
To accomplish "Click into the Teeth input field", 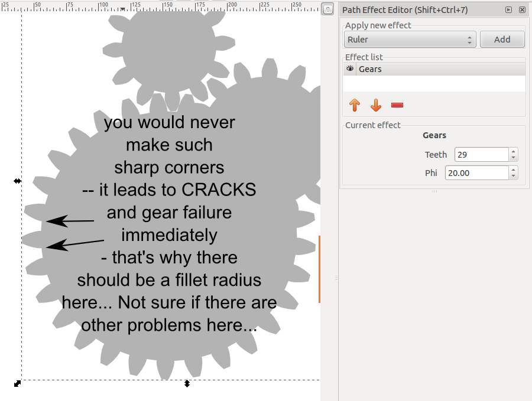I will coord(481,155).
